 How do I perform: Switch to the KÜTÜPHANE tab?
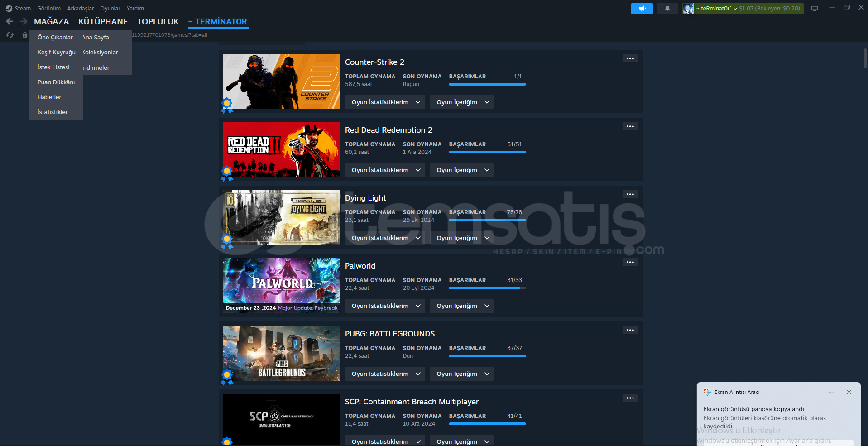pos(103,21)
